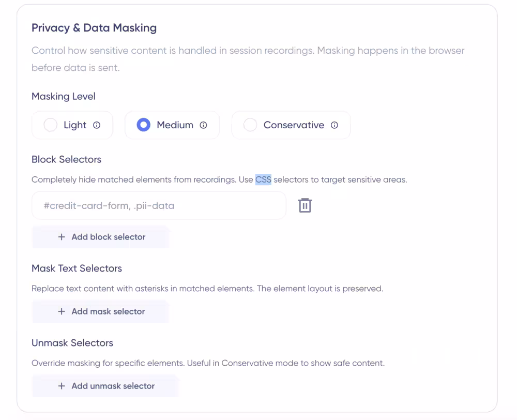The height and width of the screenshot is (420, 517).
Task: Click the highlighted CSS word
Action: 263,179
